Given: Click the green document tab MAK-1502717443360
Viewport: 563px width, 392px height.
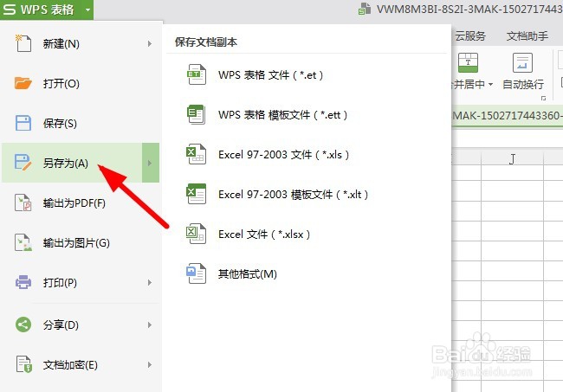Looking at the screenshot, I should coord(507,116).
